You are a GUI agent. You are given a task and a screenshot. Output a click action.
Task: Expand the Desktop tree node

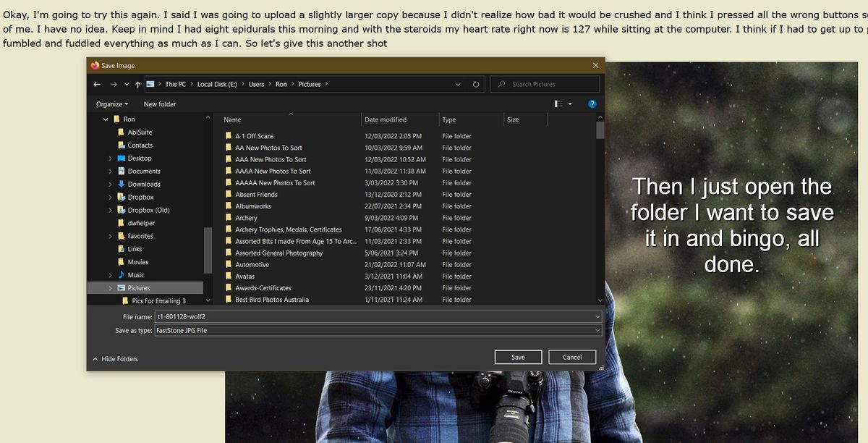point(110,159)
